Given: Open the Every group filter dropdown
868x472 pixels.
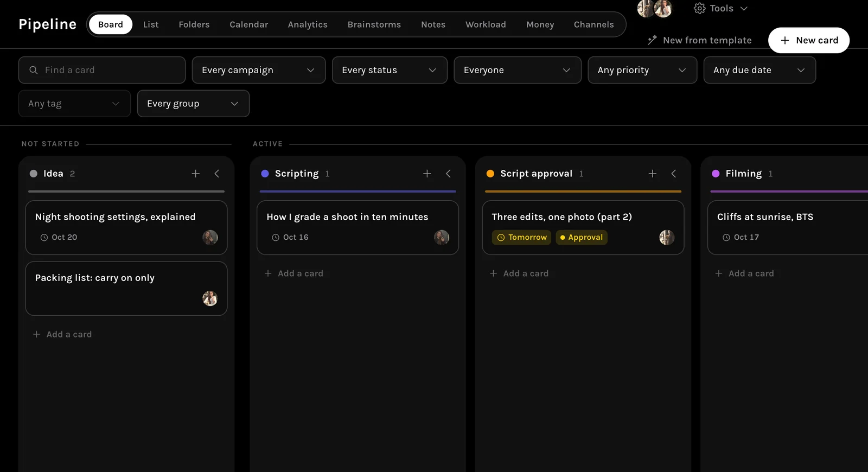Looking at the screenshot, I should [193, 104].
